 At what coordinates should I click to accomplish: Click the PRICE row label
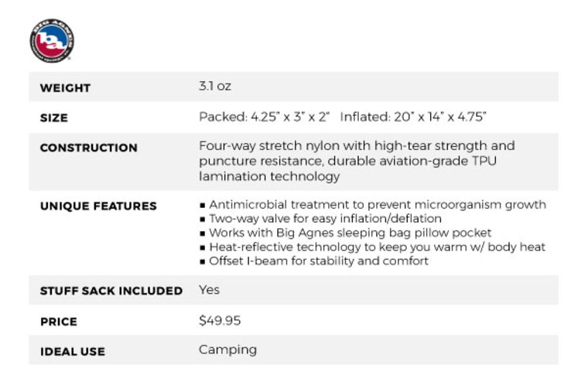pyautogui.click(x=58, y=321)
